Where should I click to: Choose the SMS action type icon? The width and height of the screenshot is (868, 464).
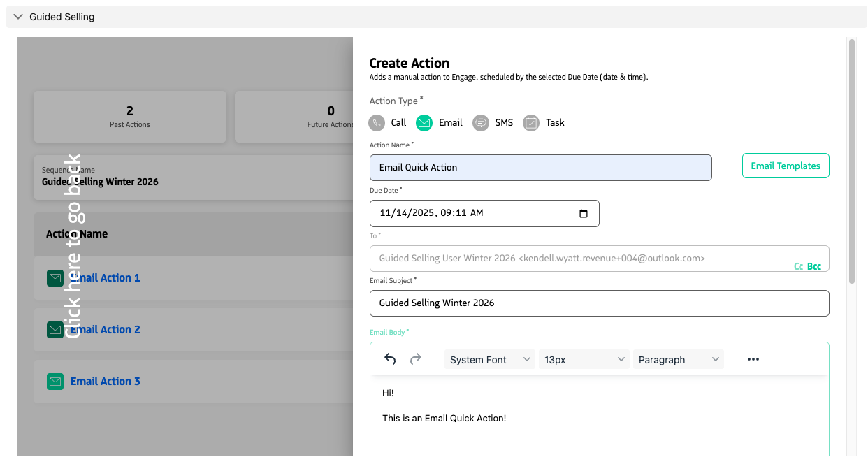tap(480, 122)
